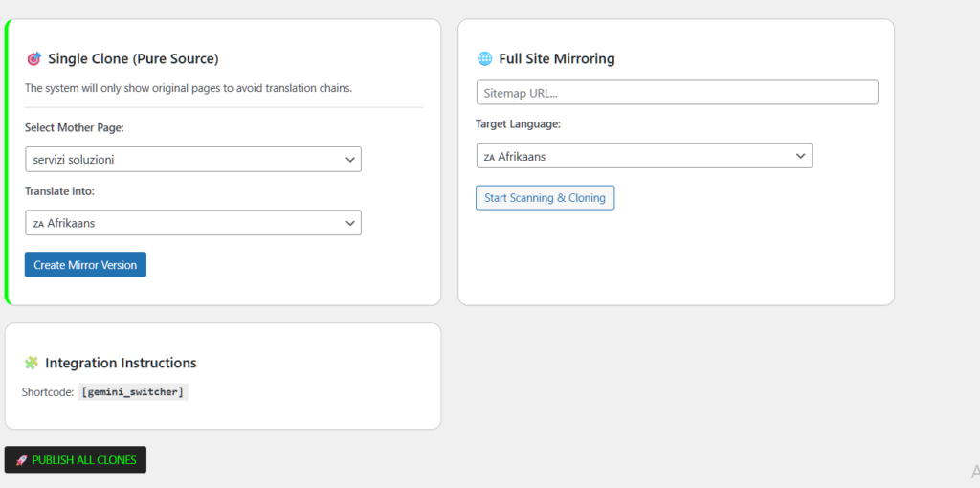Click the puzzle piece icon beside Integration Instructions
Image resolution: width=980 pixels, height=488 pixels.
pos(32,364)
